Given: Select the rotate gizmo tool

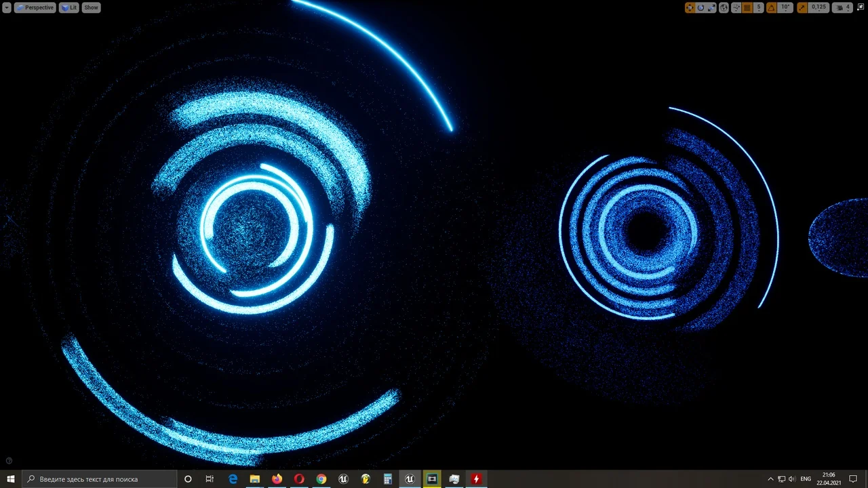Looking at the screenshot, I should (701, 7).
